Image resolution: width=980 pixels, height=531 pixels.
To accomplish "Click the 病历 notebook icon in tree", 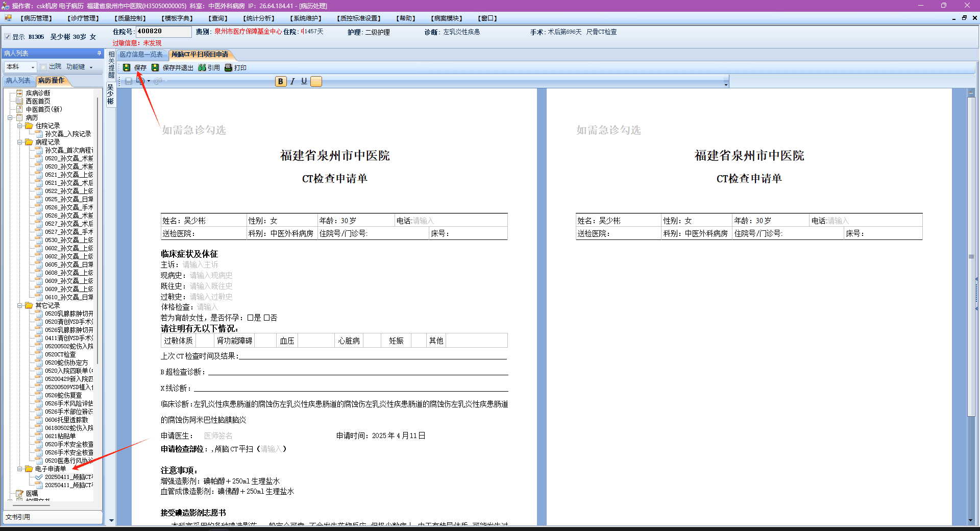I will coord(19,117).
